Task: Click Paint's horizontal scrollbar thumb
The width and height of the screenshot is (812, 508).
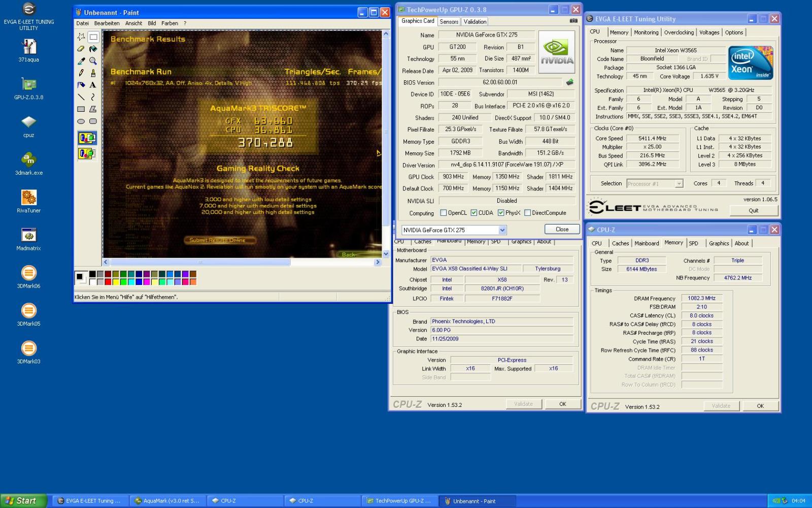Action: [x=200, y=262]
